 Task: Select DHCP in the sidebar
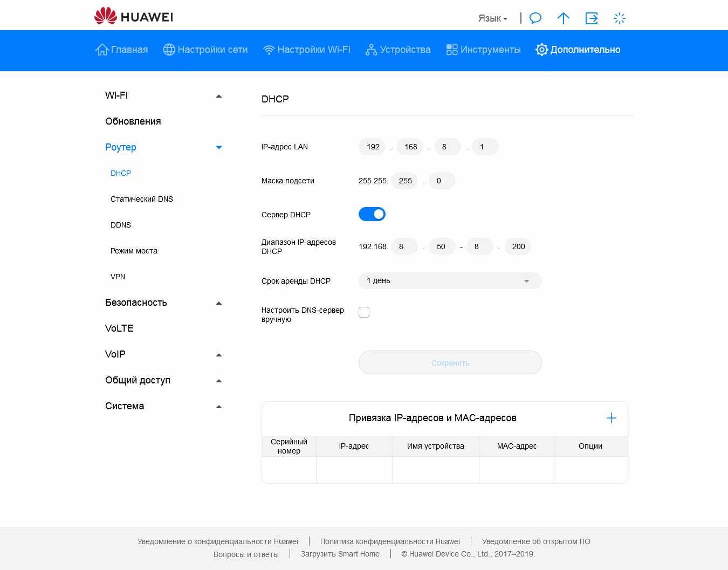click(121, 173)
